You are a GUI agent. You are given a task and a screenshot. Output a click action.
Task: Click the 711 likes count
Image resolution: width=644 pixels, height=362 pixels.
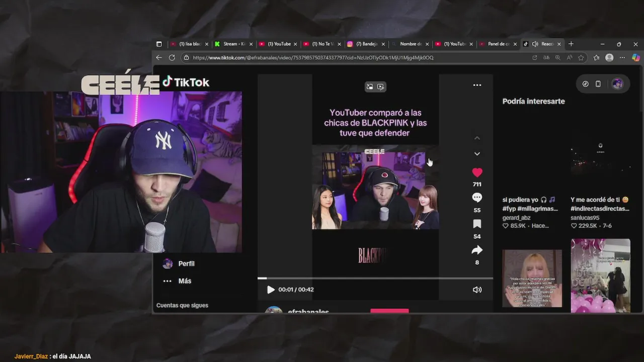click(x=477, y=185)
